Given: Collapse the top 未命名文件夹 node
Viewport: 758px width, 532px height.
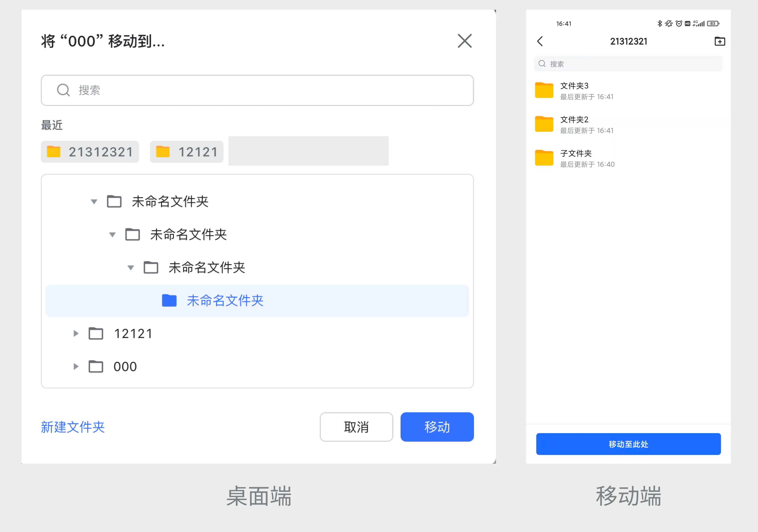Looking at the screenshot, I should coord(94,202).
